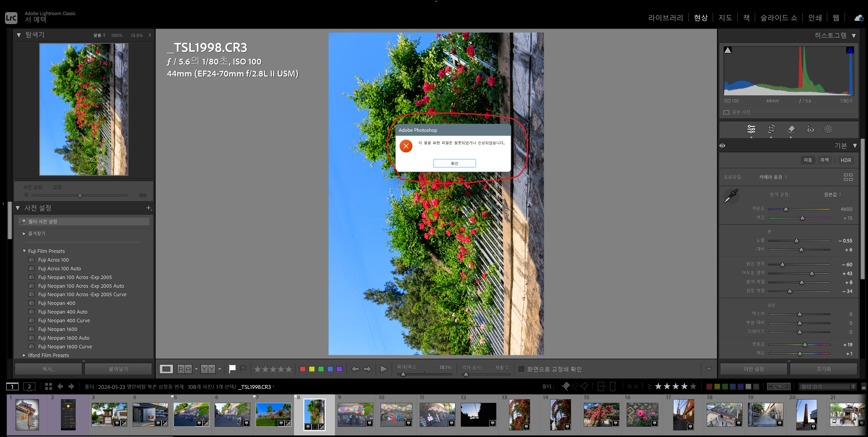Screen dimensions: 868x437
Task: Collapse the Fuji Film Presets group
Action: (24, 251)
